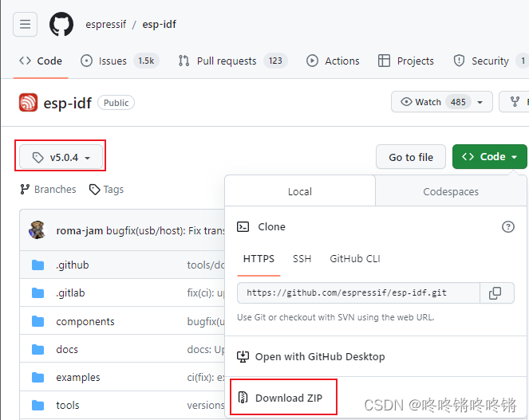The width and height of the screenshot is (529, 420).
Task: Open the v5.0.4 tag switcher dropdown
Action: (x=61, y=157)
